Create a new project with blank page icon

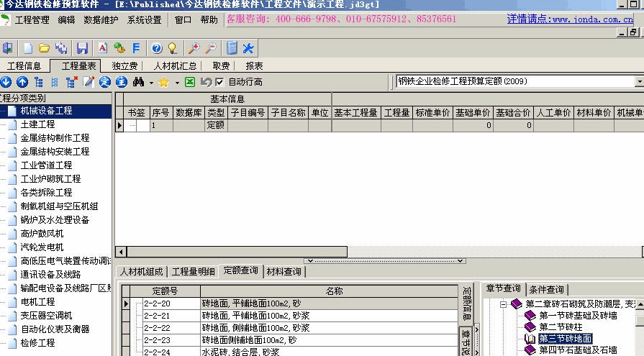click(28, 48)
